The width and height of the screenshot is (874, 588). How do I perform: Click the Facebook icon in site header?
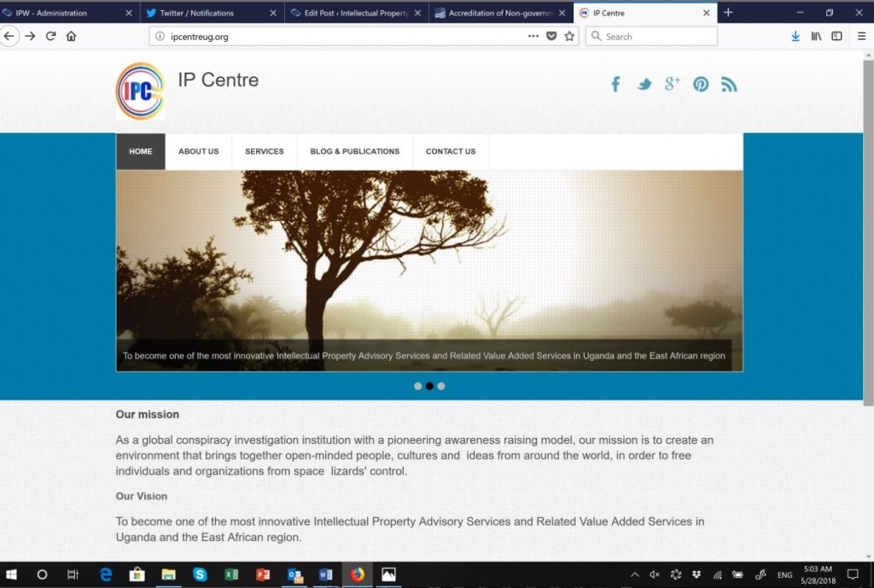pos(615,84)
